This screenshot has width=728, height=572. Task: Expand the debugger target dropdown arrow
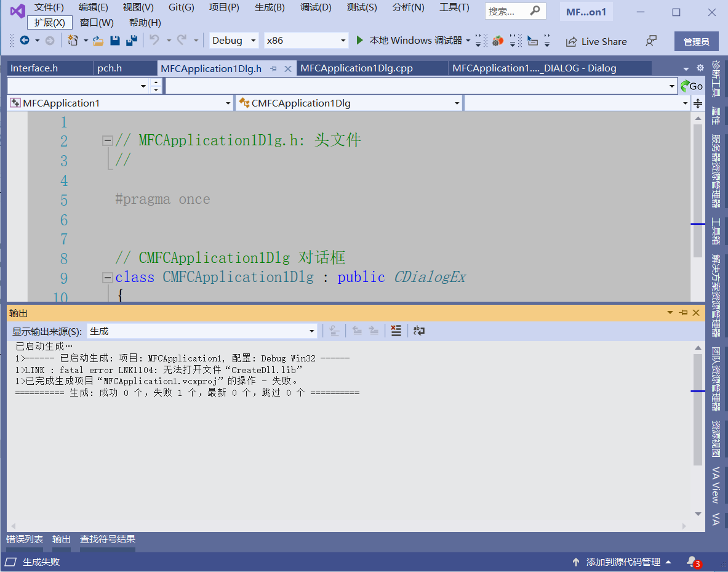click(x=468, y=41)
